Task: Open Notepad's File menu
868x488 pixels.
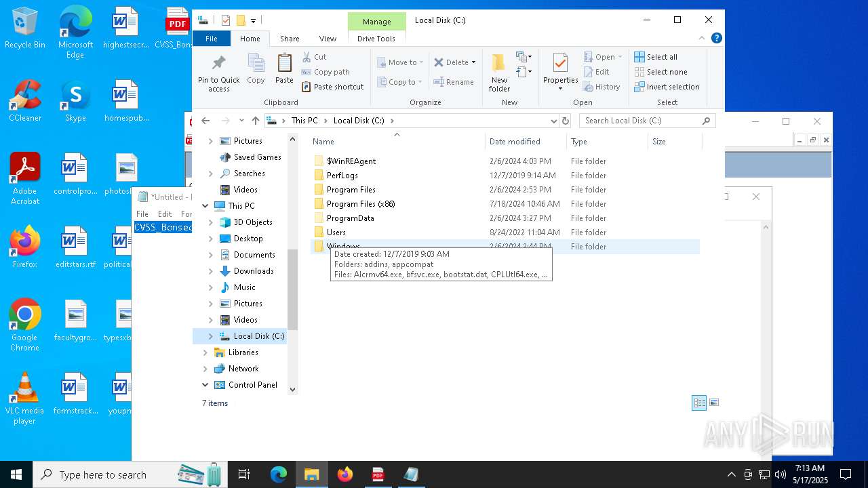Action: coord(142,213)
